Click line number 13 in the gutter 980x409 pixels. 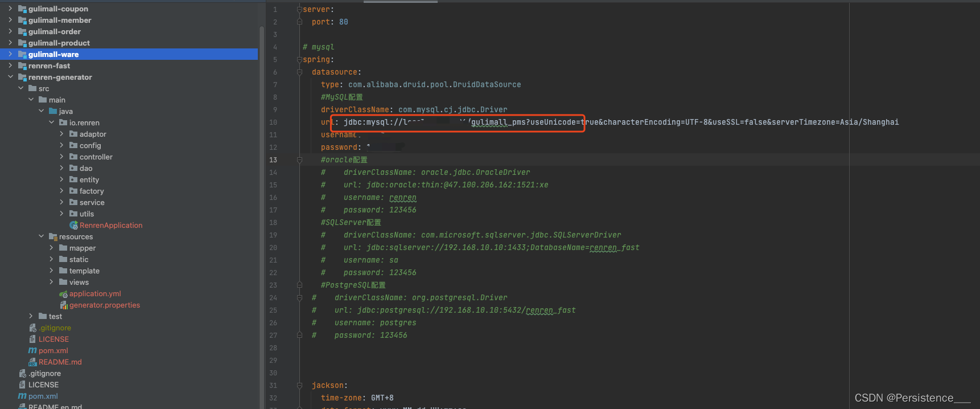click(273, 160)
